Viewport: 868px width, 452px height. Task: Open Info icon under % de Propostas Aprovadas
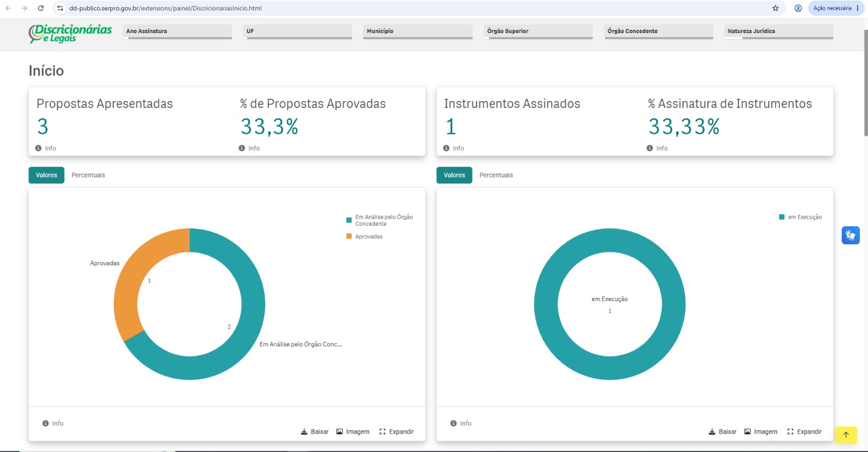click(242, 148)
